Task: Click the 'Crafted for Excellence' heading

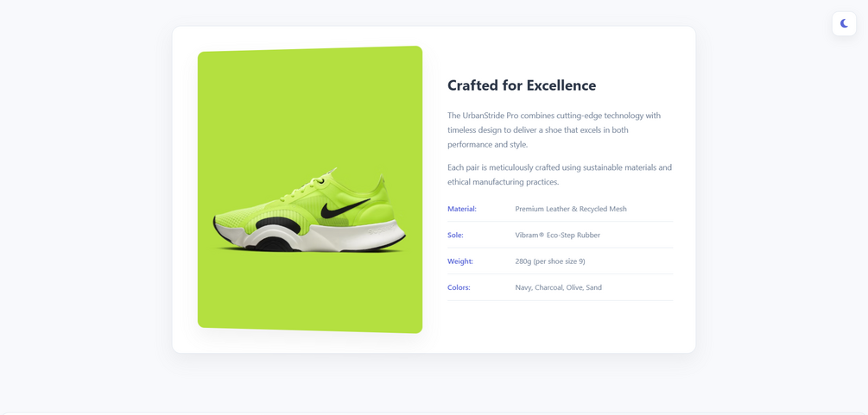Action: [522, 85]
